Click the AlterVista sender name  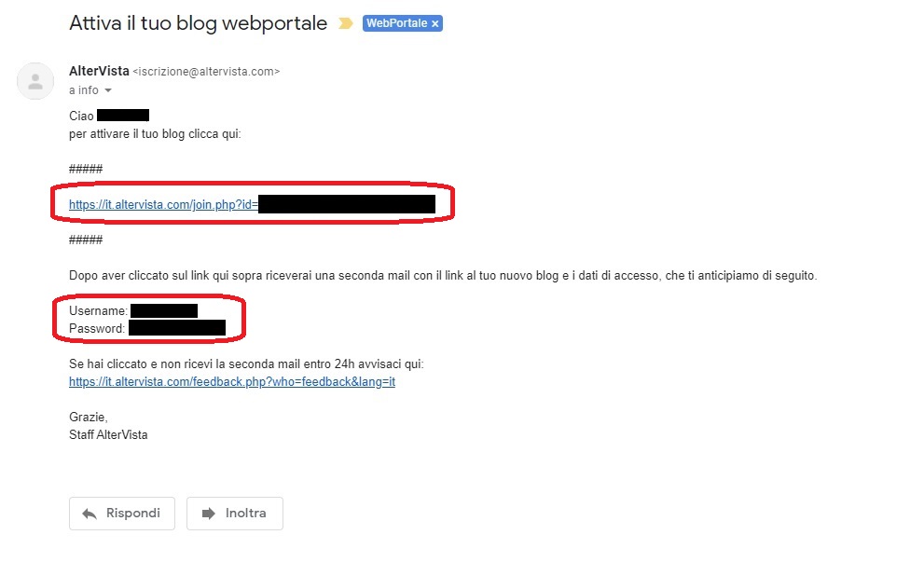tap(99, 71)
